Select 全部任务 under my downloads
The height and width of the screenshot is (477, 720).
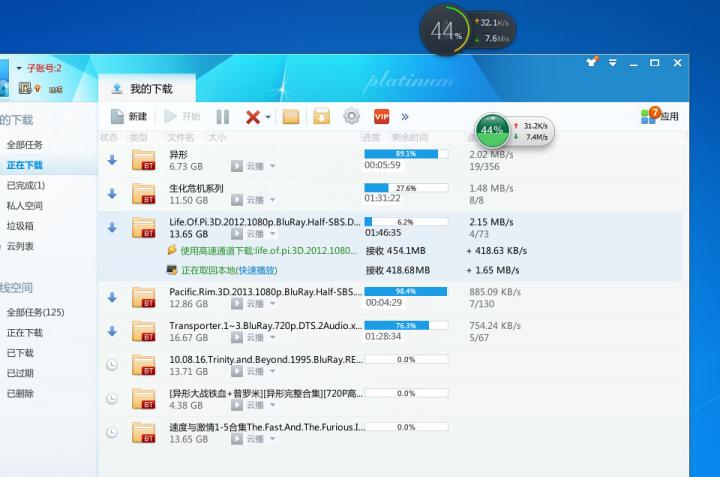[x=25, y=145]
